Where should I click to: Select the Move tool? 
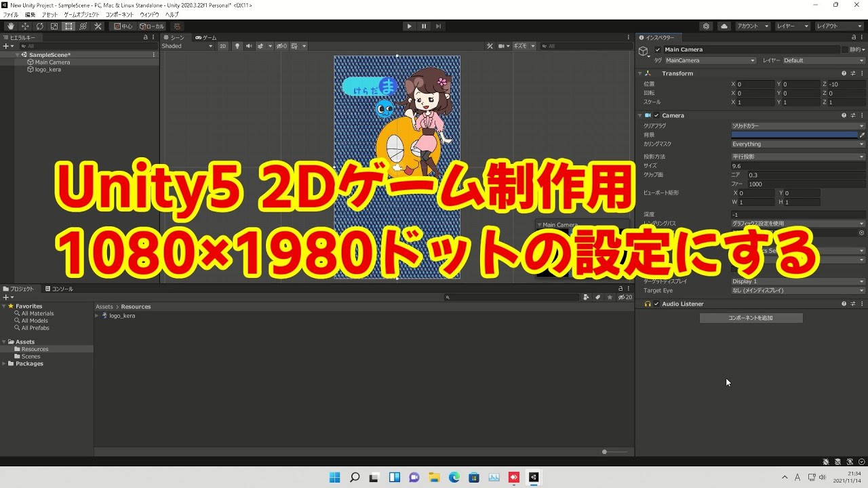[x=25, y=26]
